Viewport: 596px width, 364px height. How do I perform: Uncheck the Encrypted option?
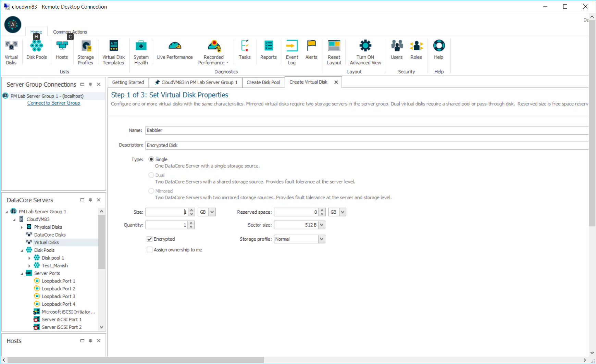point(149,239)
